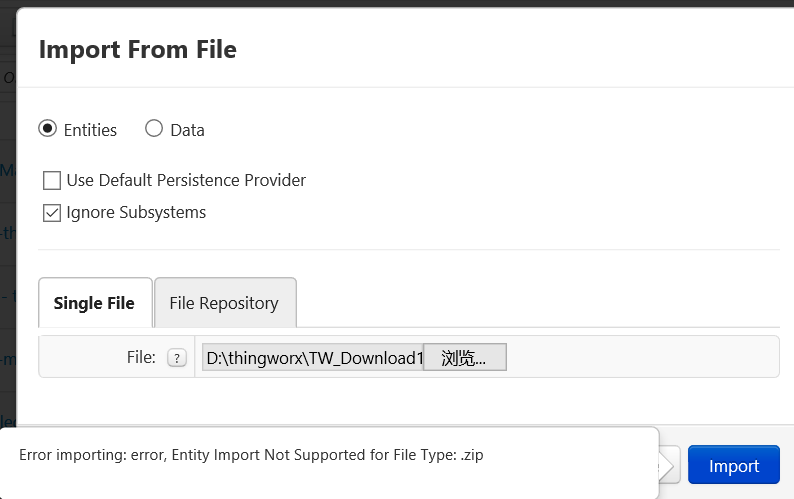Screen dimensions: 794x499
Task: Click the Data label text
Action: (x=187, y=130)
